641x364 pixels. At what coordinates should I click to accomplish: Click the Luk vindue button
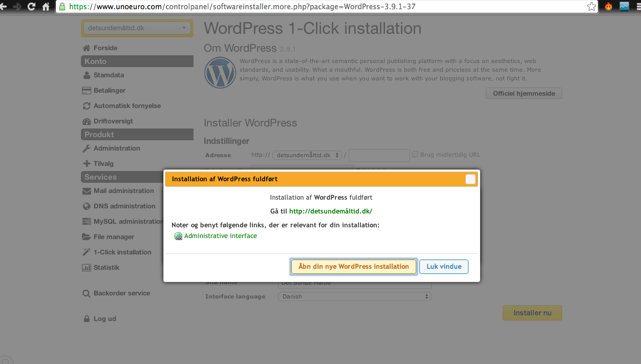click(444, 267)
